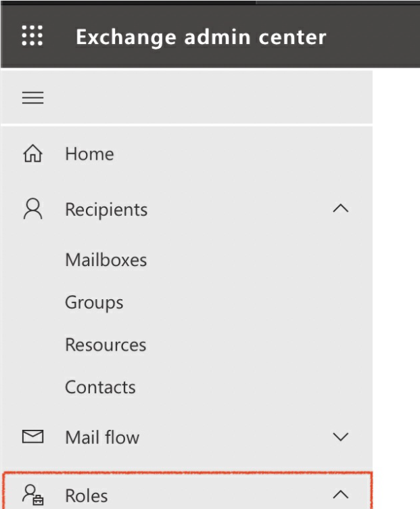420x509 pixels.
Task: Select Contacts under Recipients
Action: click(x=100, y=387)
